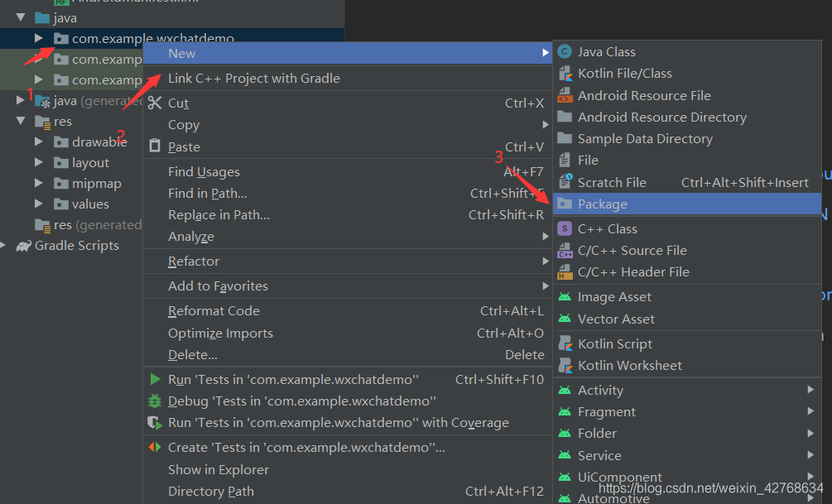Click the Java Class icon
This screenshot has height=504, width=832.
(x=565, y=51)
